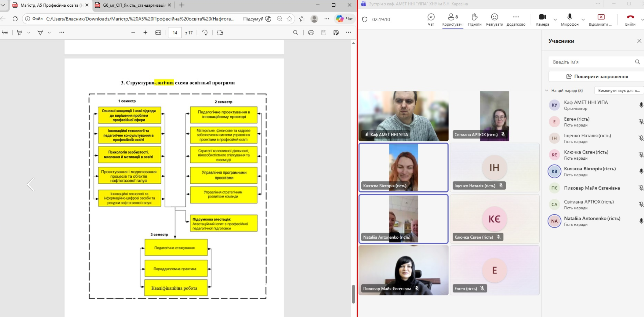Open PDF search magnifier
644x317 pixels.
(295, 33)
